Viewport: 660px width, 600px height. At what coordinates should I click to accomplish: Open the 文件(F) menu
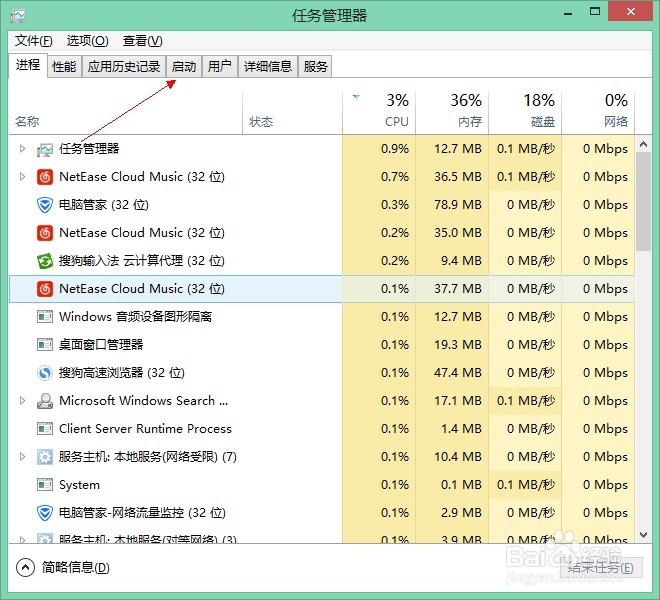click(34, 41)
